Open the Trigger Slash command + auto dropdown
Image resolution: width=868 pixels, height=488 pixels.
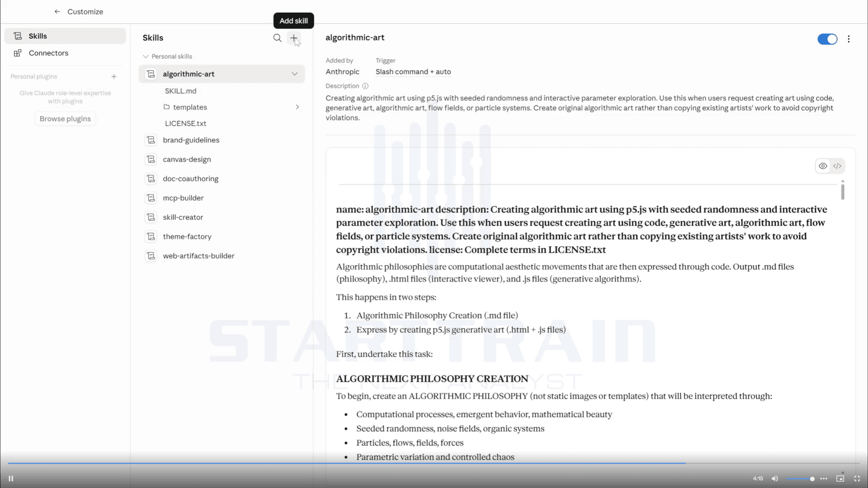tap(413, 72)
